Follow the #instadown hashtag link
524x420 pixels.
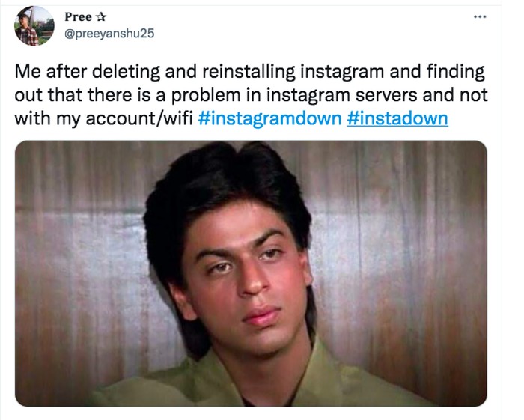(397, 118)
